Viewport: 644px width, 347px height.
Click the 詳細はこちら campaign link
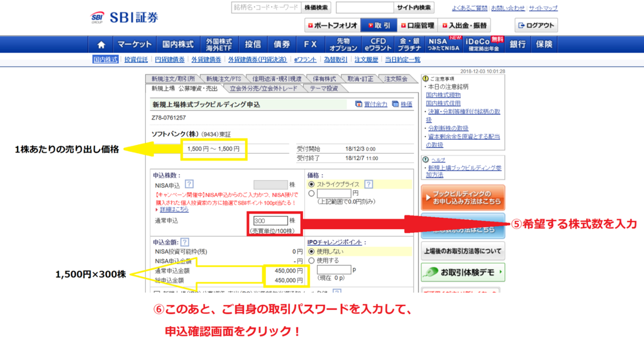pyautogui.click(x=174, y=209)
